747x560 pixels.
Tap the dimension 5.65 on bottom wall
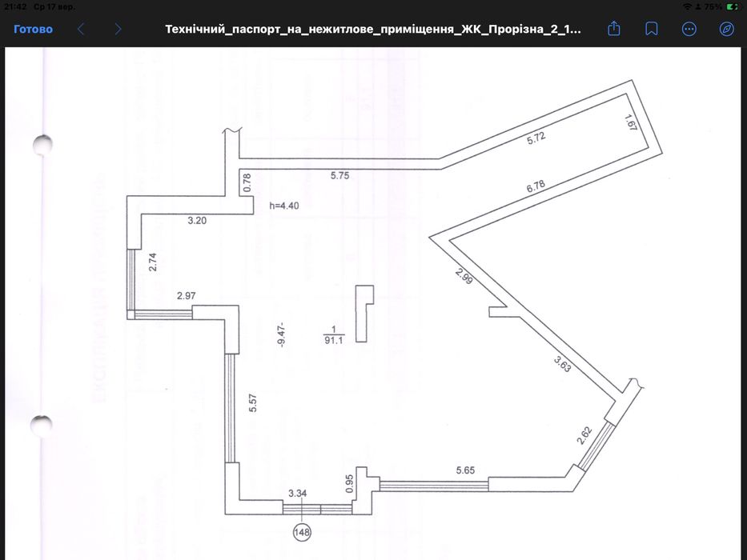465,470
